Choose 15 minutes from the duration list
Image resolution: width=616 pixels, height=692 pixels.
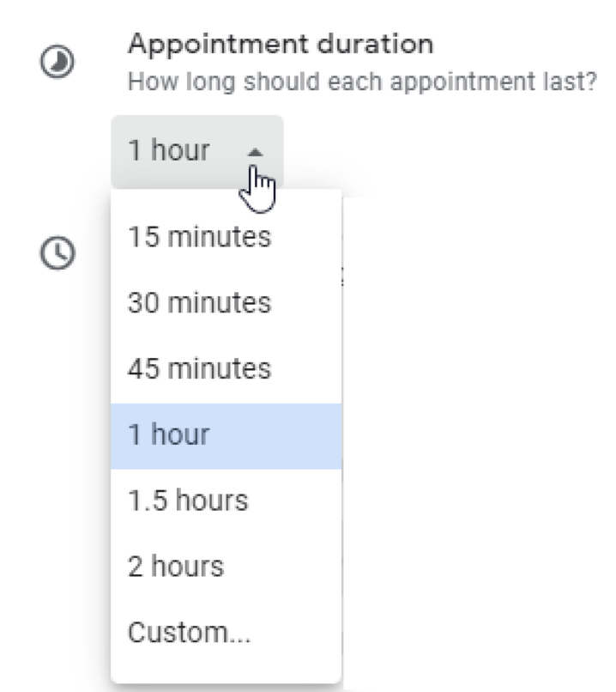point(199,236)
